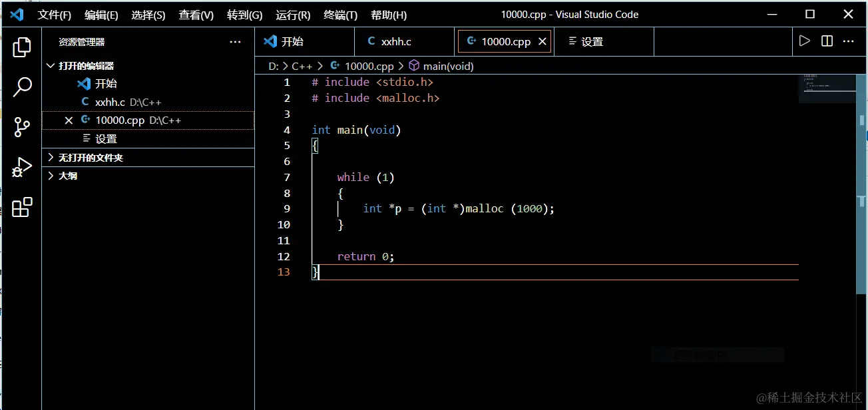Open the 运行(R) menu
868x410 pixels.
pyautogui.click(x=293, y=15)
